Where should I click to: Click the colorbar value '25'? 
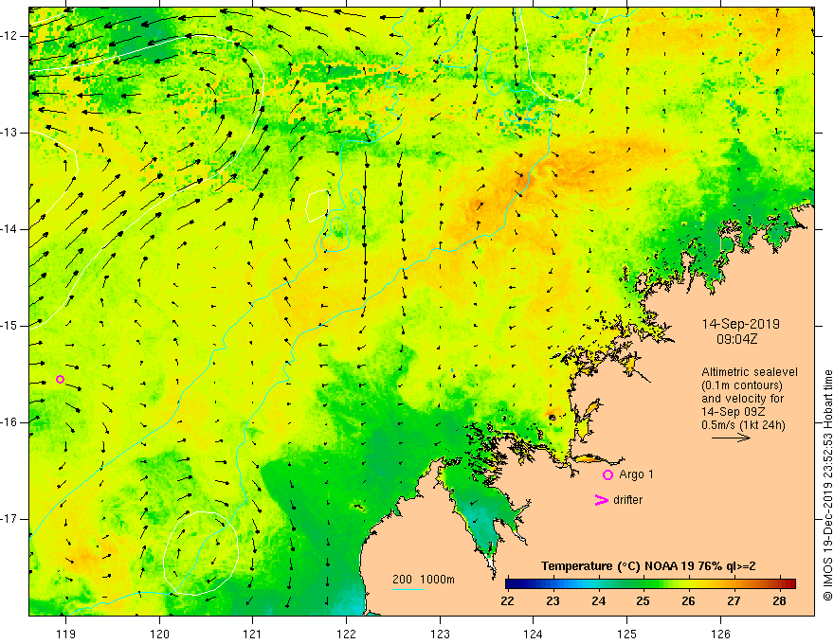click(644, 601)
